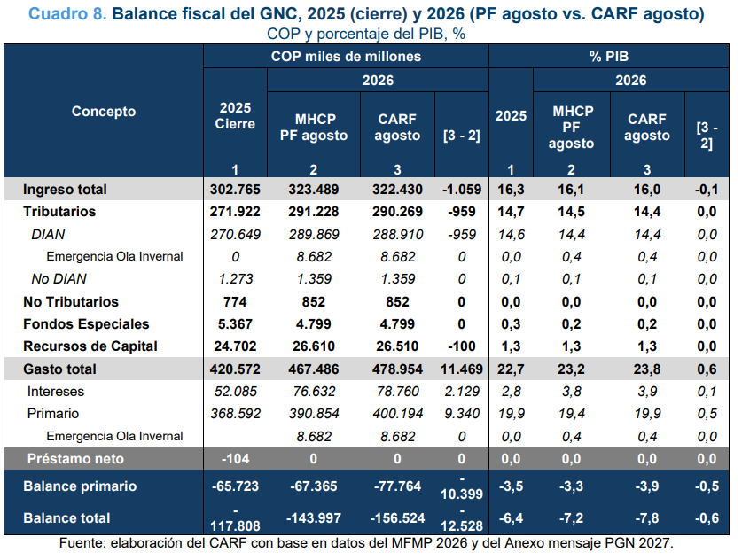Select the value -65.723

pos(235,486)
